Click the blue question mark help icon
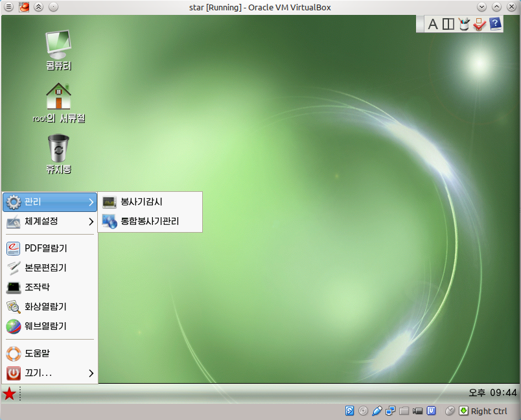The width and height of the screenshot is (521, 420). [495, 24]
